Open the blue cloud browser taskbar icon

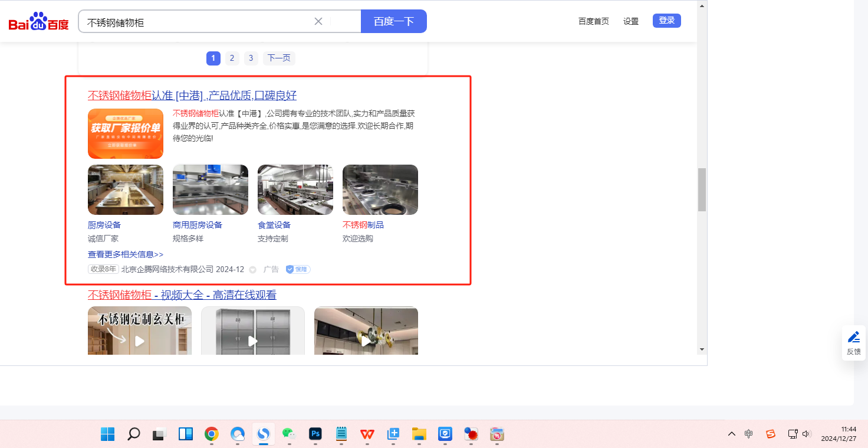coord(238,434)
